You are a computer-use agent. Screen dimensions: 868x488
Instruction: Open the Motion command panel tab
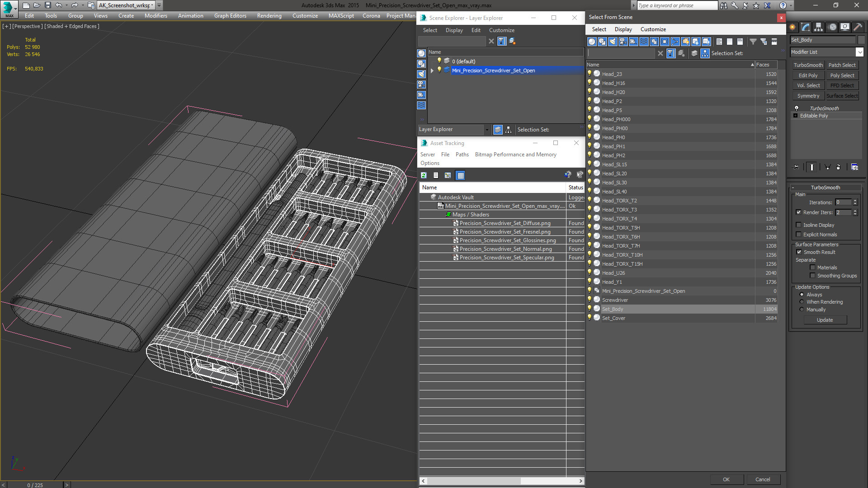(x=832, y=27)
